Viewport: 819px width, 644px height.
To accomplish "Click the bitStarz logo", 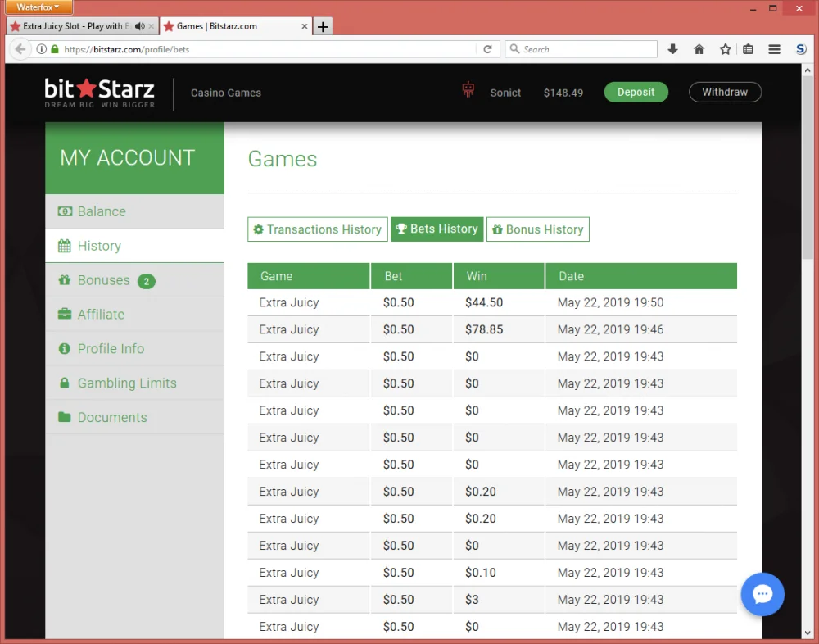I will tap(99, 93).
